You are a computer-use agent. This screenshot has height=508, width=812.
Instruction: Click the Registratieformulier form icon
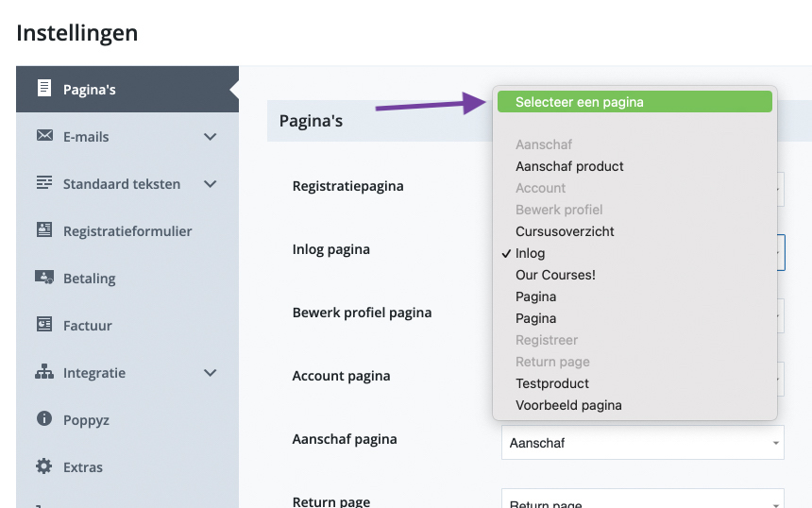[43, 230]
